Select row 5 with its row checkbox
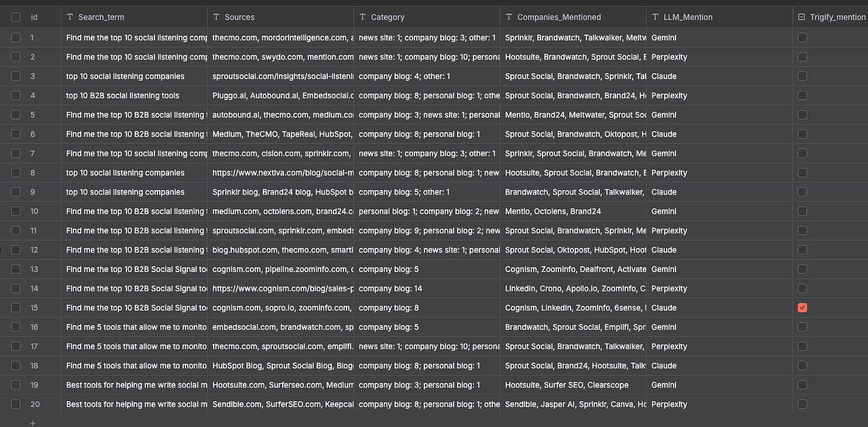This screenshot has width=868, height=427. (x=15, y=115)
